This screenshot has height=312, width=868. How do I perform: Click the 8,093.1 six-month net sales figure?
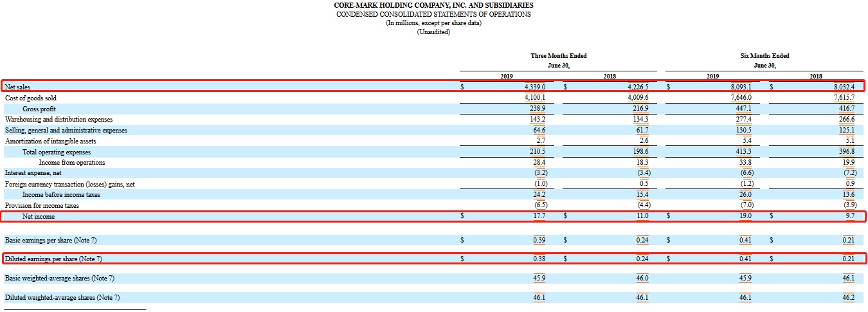(x=741, y=87)
